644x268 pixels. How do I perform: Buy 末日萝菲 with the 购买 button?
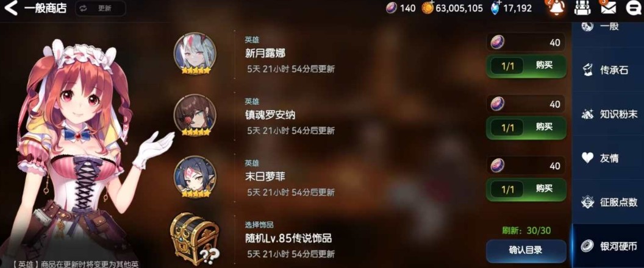(526, 189)
